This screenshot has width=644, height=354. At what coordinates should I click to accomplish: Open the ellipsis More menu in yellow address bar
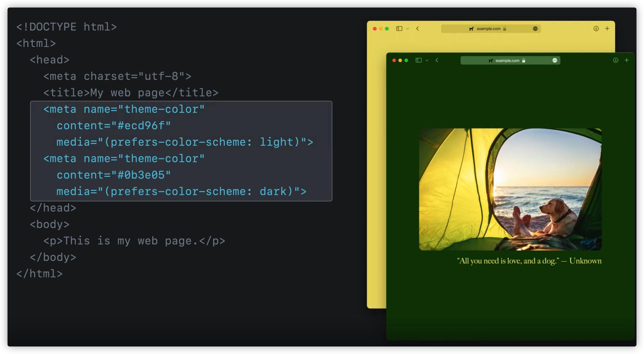coord(535,29)
